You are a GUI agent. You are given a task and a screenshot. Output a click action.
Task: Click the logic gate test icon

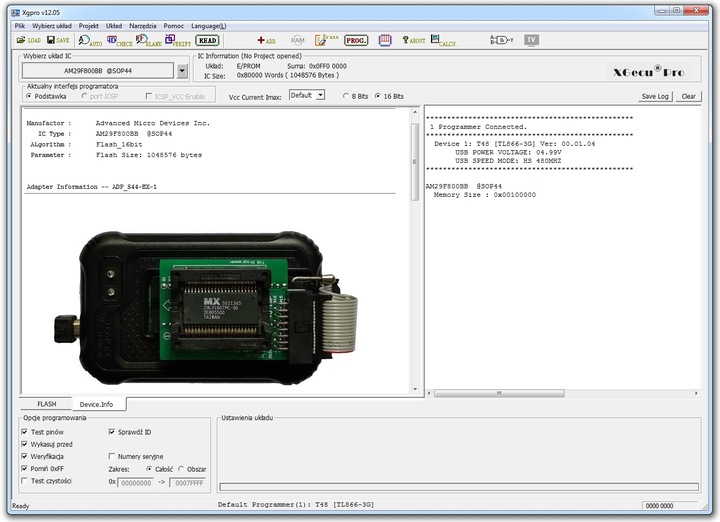point(501,40)
